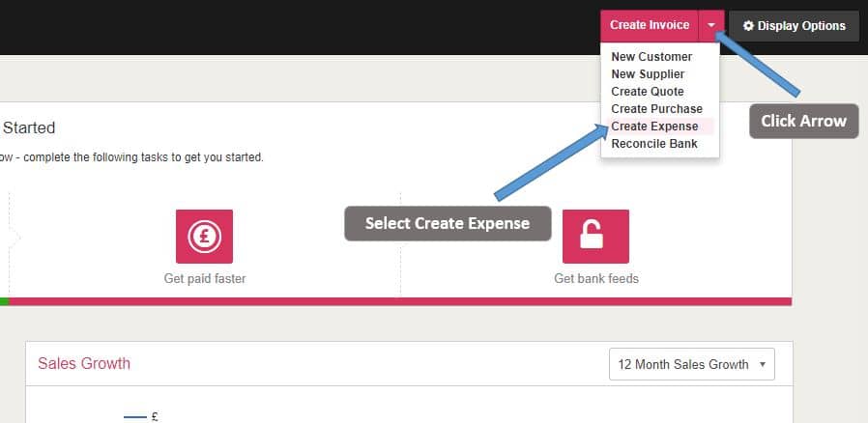Select the Create Purchase menu entry
The image size is (868, 423).
point(656,109)
